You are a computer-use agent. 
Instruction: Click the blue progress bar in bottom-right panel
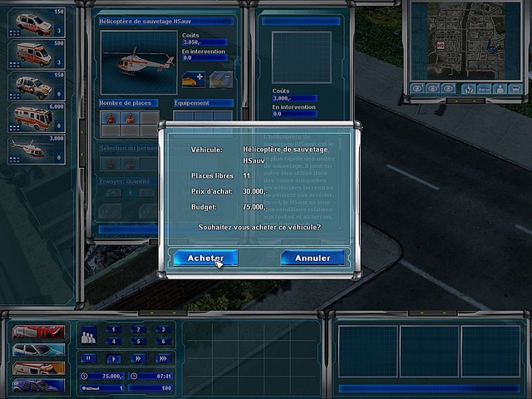point(429,388)
